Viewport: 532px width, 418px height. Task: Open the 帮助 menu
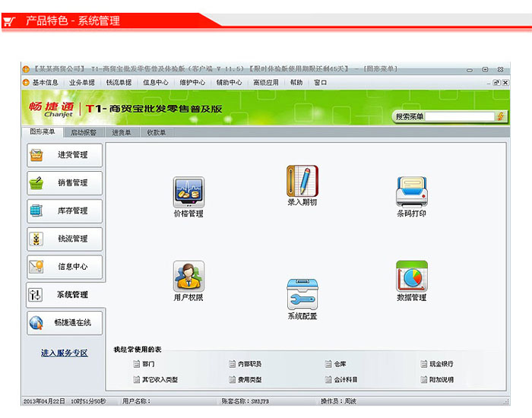(x=296, y=82)
